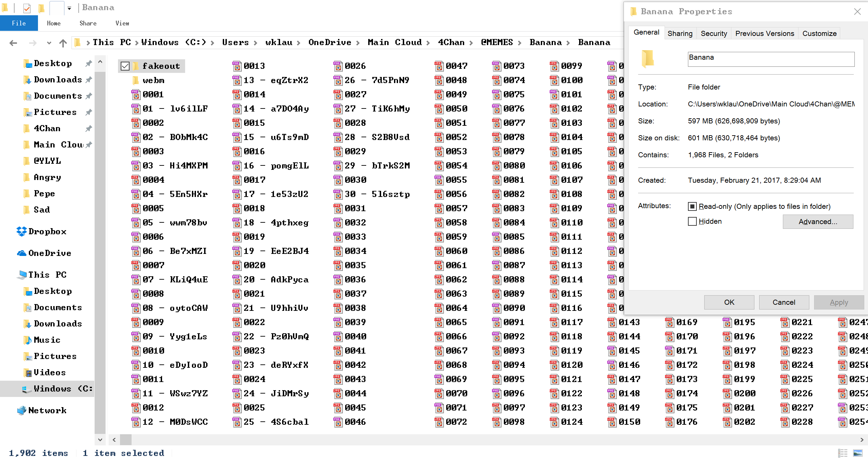Image resolution: width=868 pixels, height=460 pixels.
Task: Click the Properties checkmark icon in title bar
Action: pos(27,8)
